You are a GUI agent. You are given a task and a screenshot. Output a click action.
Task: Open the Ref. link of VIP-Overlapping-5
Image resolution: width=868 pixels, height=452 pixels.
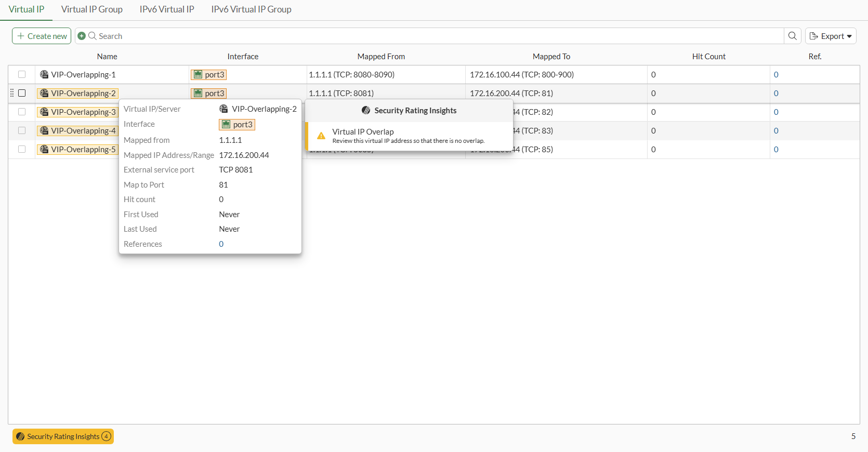[776, 149]
